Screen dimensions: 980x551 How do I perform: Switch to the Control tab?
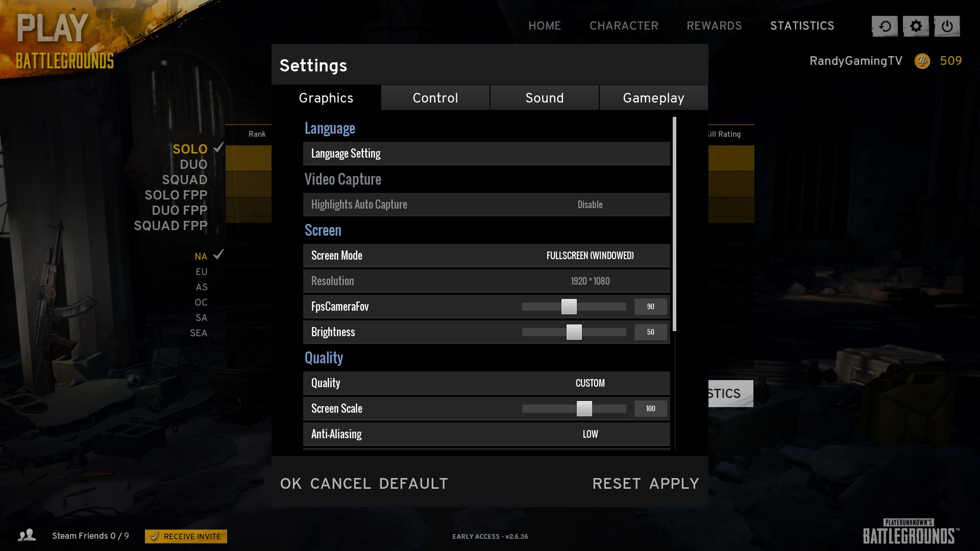click(x=435, y=98)
